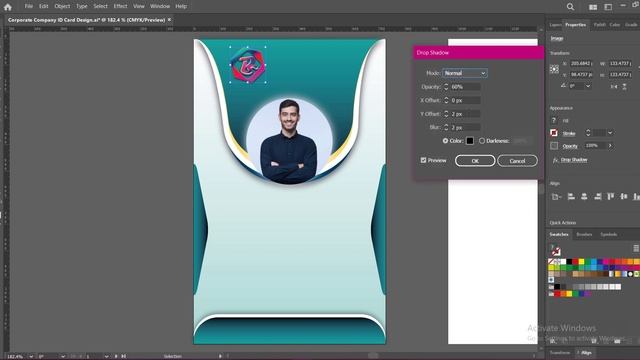Click Vertical Align Center icon
Image resolution: width=640 pixels, height=360 pixels.
click(x=624, y=197)
